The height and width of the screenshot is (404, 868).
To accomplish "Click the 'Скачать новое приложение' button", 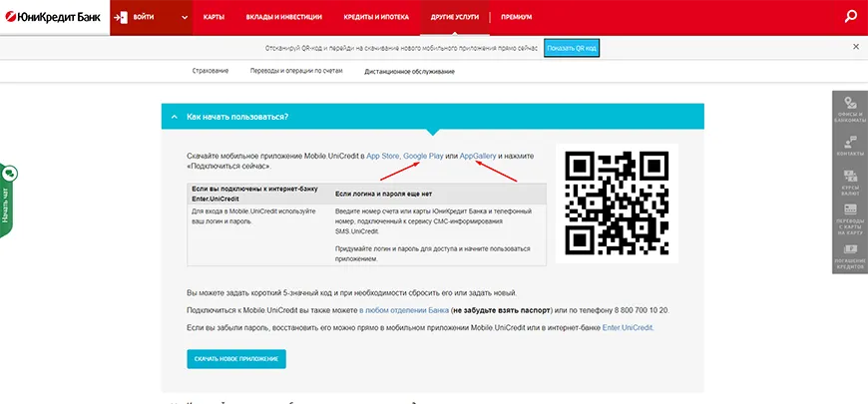I will (236, 358).
